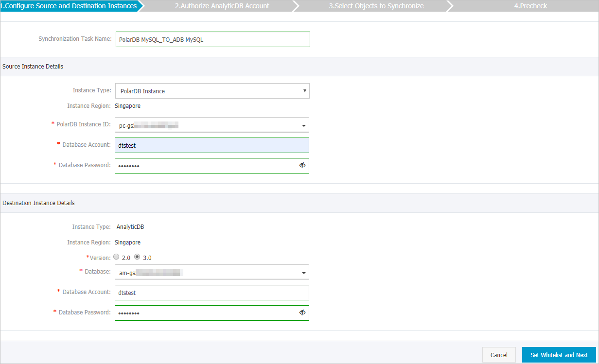Reveal the destination database password
Image resolution: width=599 pixels, height=364 pixels.
click(302, 312)
